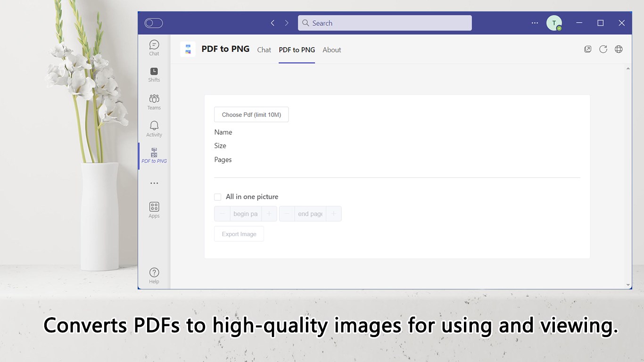The image size is (644, 362).
Task: Switch to the Chat tab
Action: pos(264,50)
